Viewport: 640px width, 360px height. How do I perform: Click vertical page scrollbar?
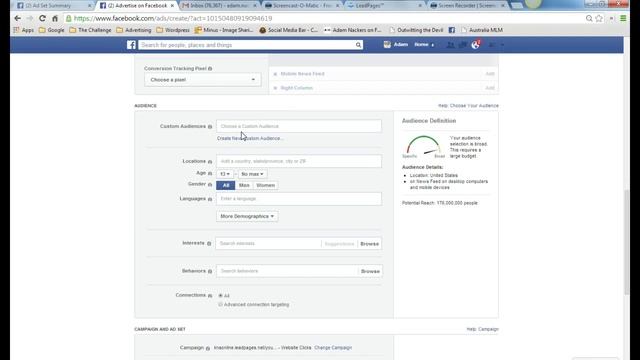tap(627, 242)
